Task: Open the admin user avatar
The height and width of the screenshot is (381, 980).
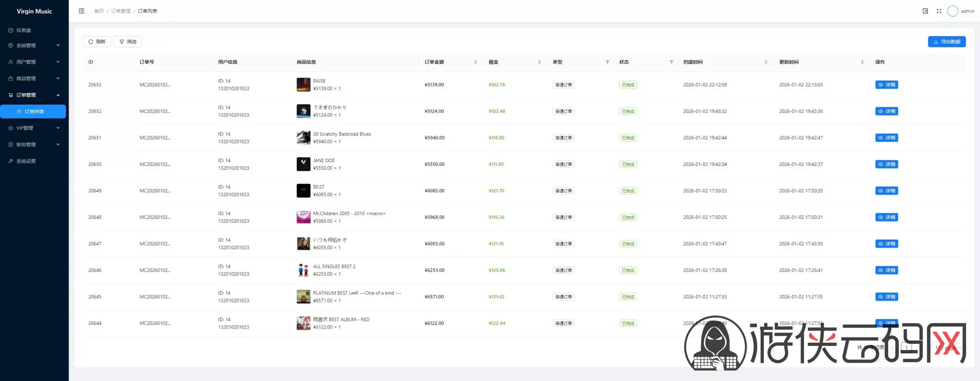Action: (x=952, y=11)
